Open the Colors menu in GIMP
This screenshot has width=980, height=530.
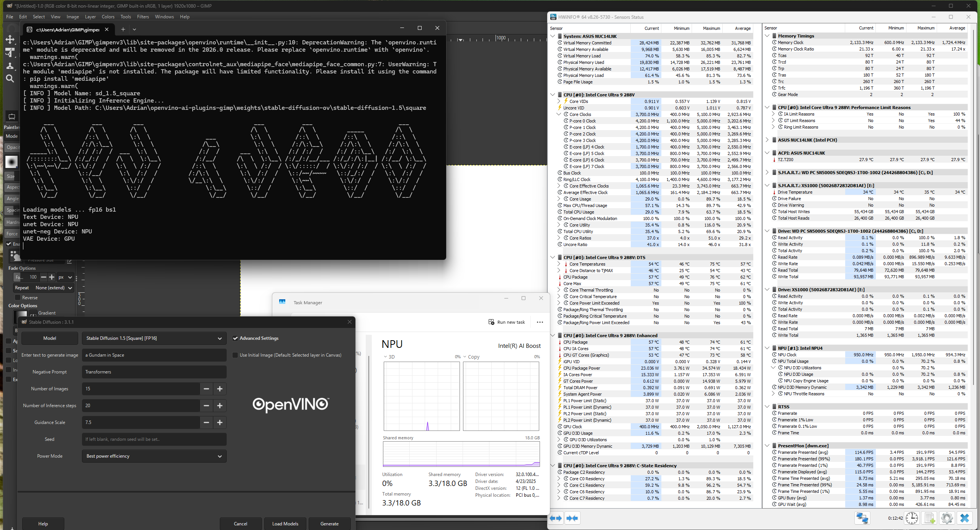[108, 17]
